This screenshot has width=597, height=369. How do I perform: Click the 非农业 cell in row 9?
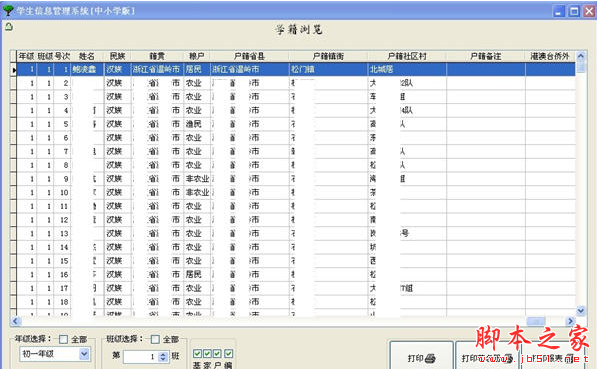click(x=196, y=179)
